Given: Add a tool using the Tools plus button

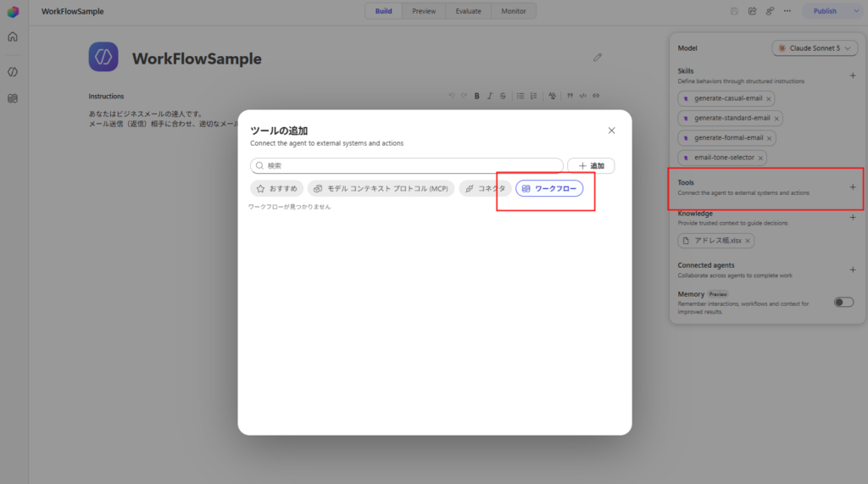Looking at the screenshot, I should coord(853,187).
